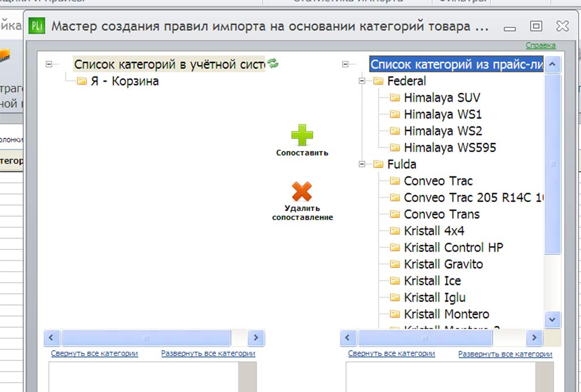Click the green plus Сопоставить icon

point(302,135)
